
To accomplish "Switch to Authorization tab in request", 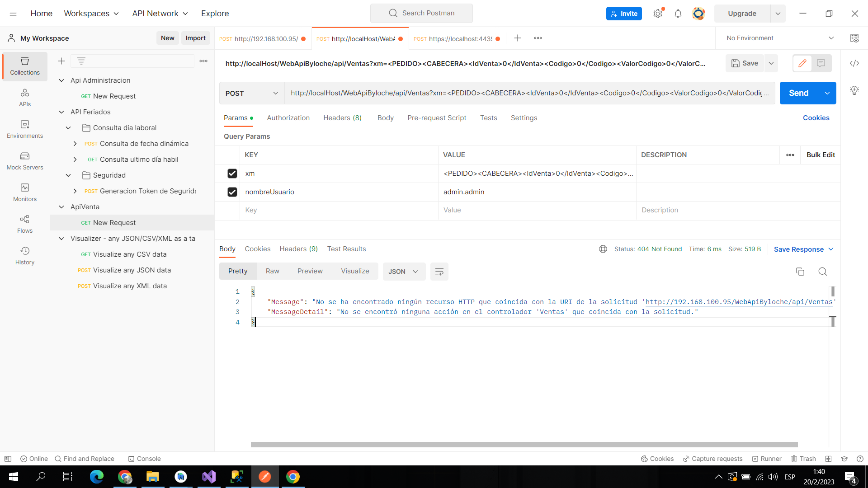I will point(288,117).
